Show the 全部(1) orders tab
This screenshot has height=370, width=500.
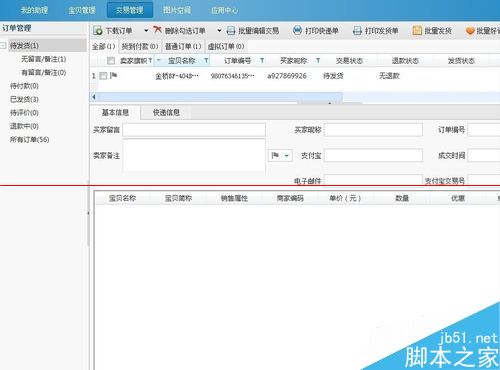(x=104, y=46)
